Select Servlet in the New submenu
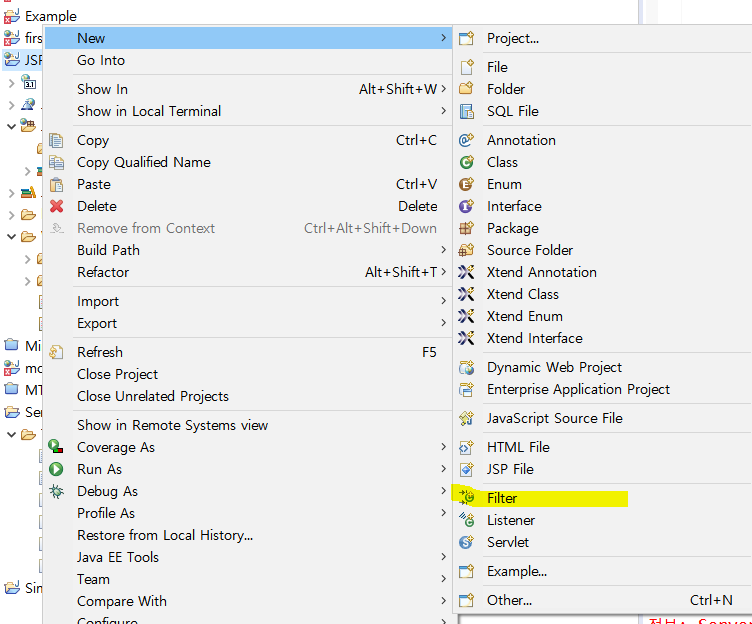 602,542
